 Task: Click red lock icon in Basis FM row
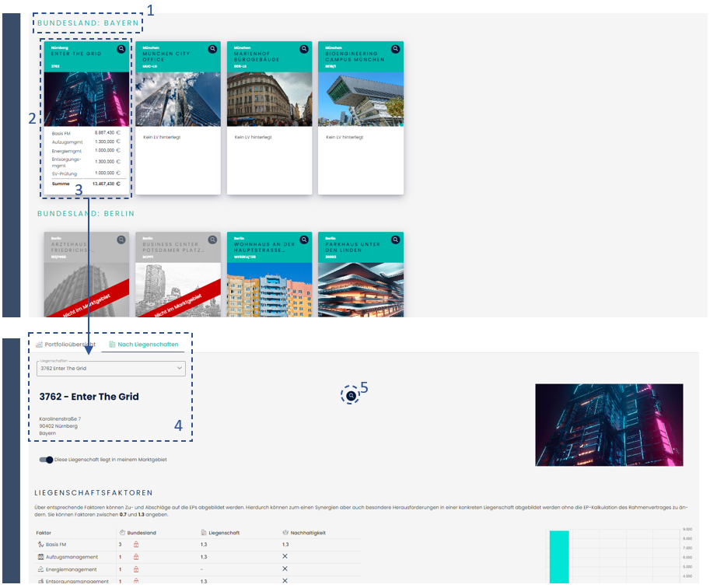pyautogui.click(x=137, y=544)
